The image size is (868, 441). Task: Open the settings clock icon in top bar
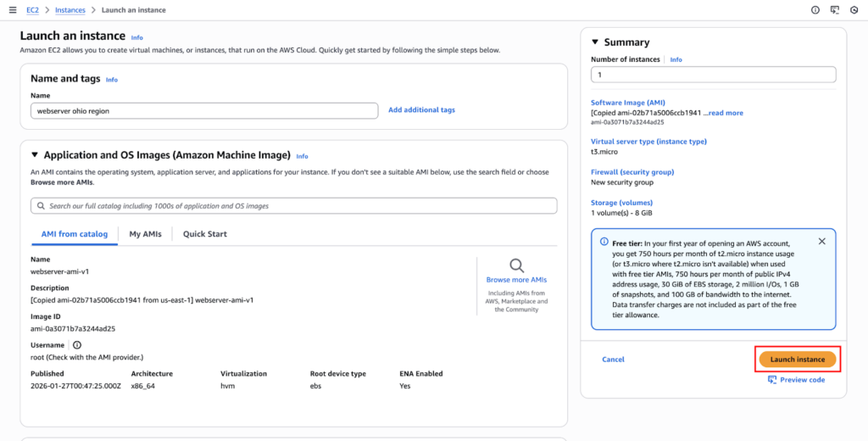pos(853,10)
